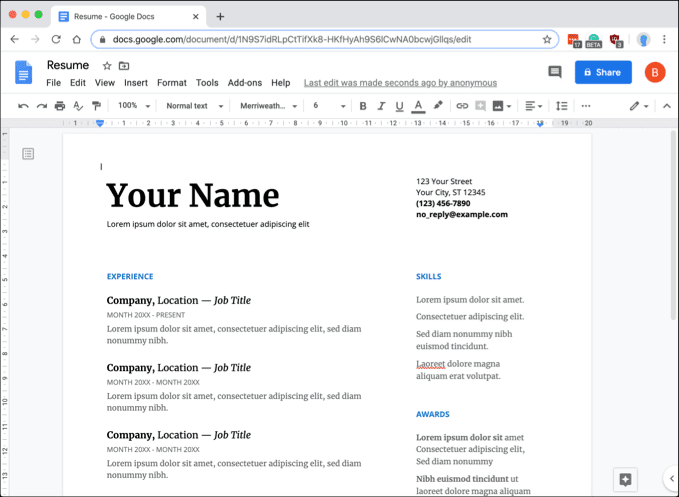
Task: Click the SKILLS section heading
Action: tap(429, 276)
